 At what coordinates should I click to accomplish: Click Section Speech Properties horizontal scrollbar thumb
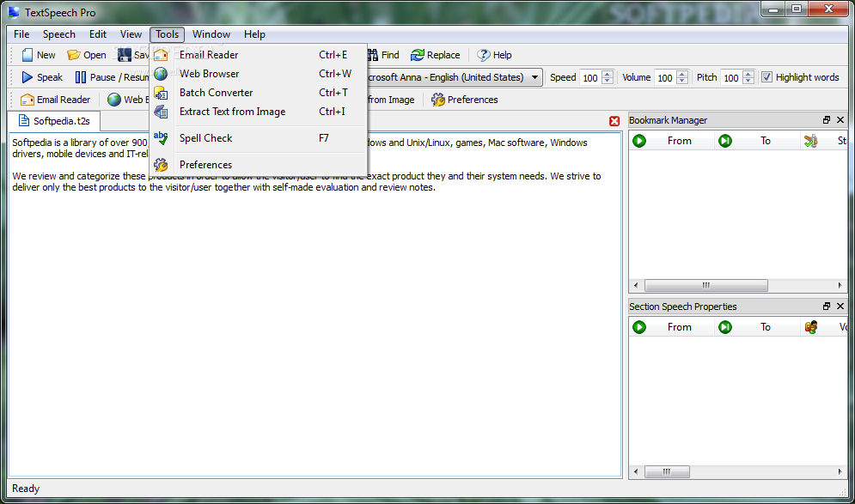click(x=667, y=472)
